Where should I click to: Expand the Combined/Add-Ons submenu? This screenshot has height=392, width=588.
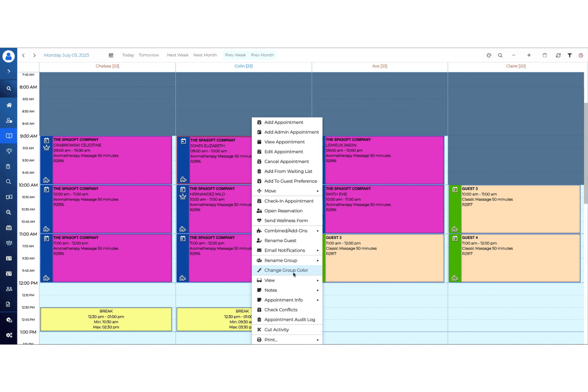tap(287, 231)
